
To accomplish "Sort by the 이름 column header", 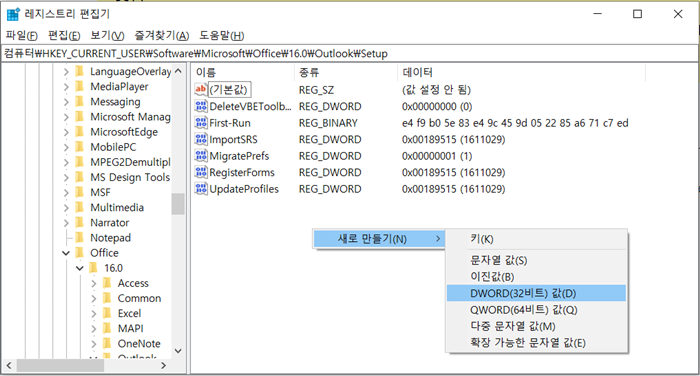I will click(243, 72).
